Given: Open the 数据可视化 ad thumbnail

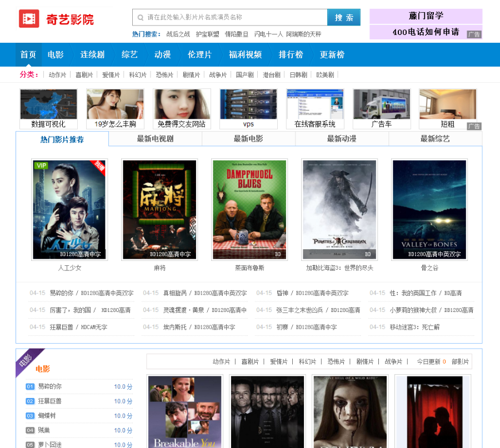Looking at the screenshot, I should click(48, 109).
